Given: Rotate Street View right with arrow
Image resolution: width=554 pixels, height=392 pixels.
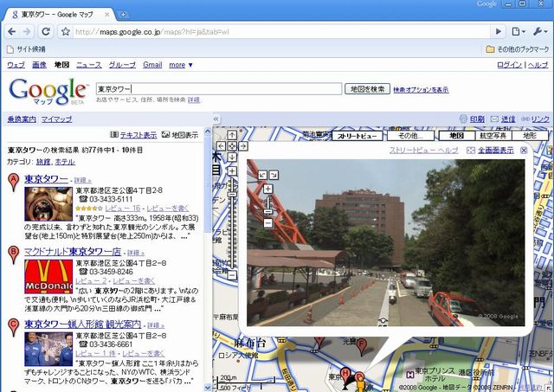Looking at the screenshot, I should [274, 175].
